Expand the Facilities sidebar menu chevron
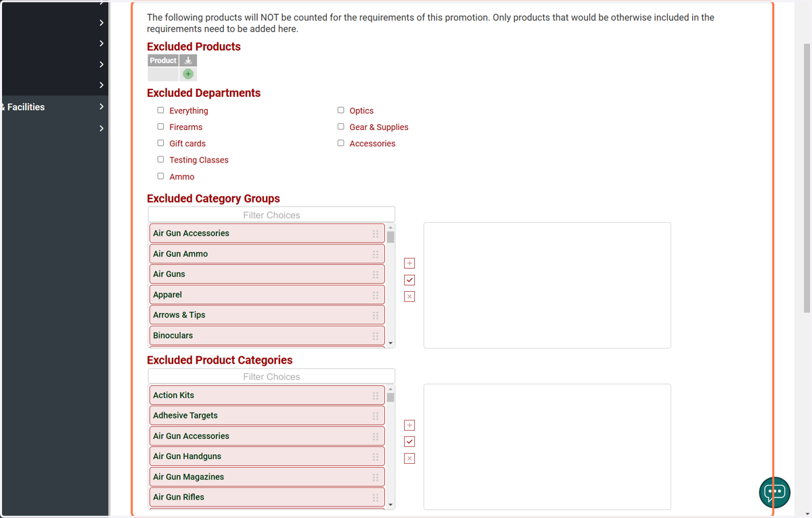 pyautogui.click(x=101, y=107)
